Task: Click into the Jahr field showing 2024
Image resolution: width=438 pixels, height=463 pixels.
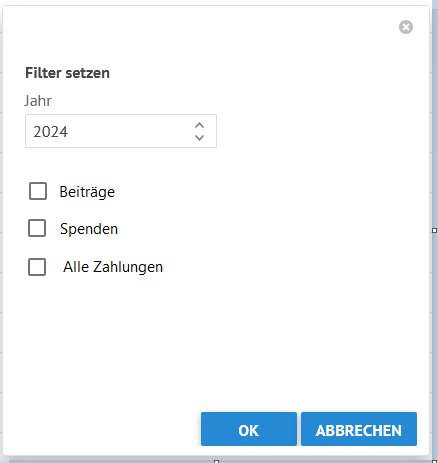Action: tap(121, 131)
